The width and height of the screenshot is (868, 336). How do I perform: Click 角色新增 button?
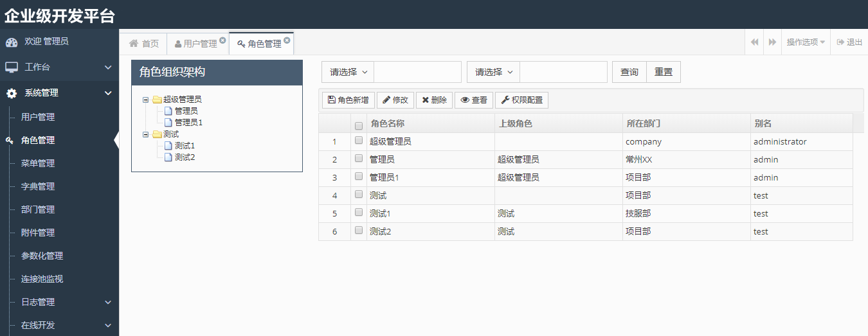[x=348, y=100]
